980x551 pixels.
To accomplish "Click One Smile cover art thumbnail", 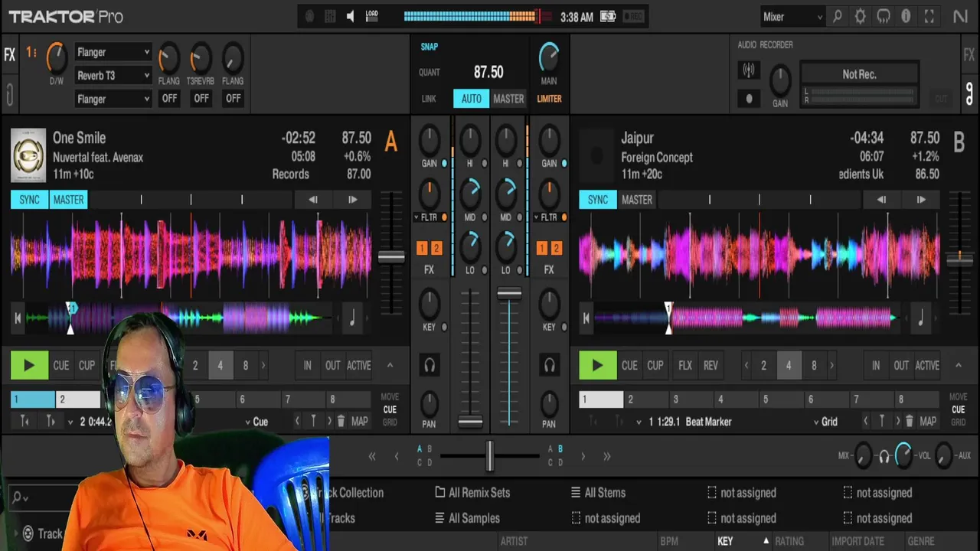I will [28, 155].
